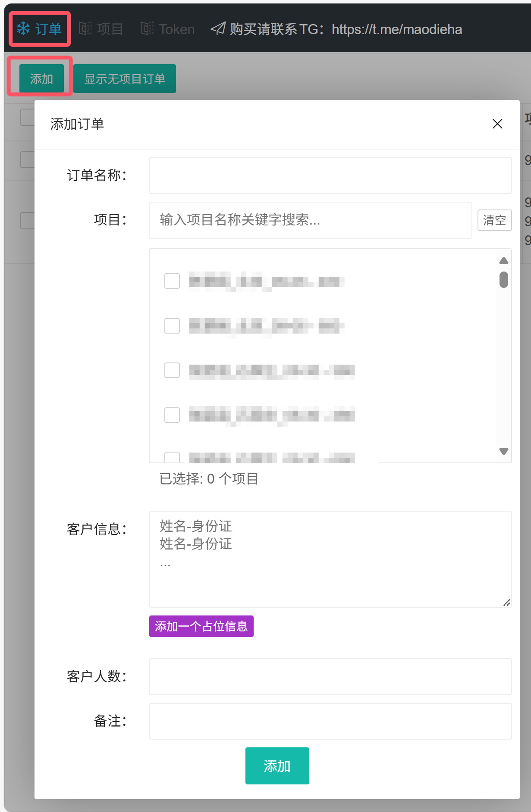Click resize handle of 客户信息 textarea

tap(506, 602)
